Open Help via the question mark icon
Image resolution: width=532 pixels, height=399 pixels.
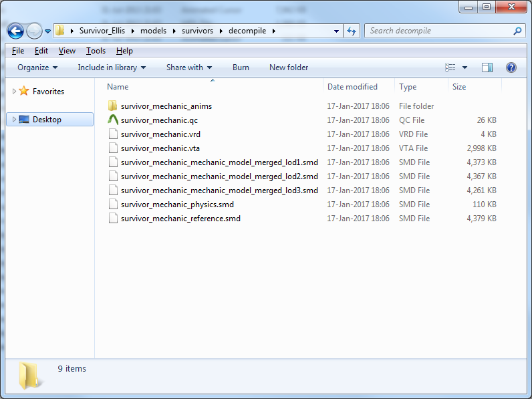(511, 68)
